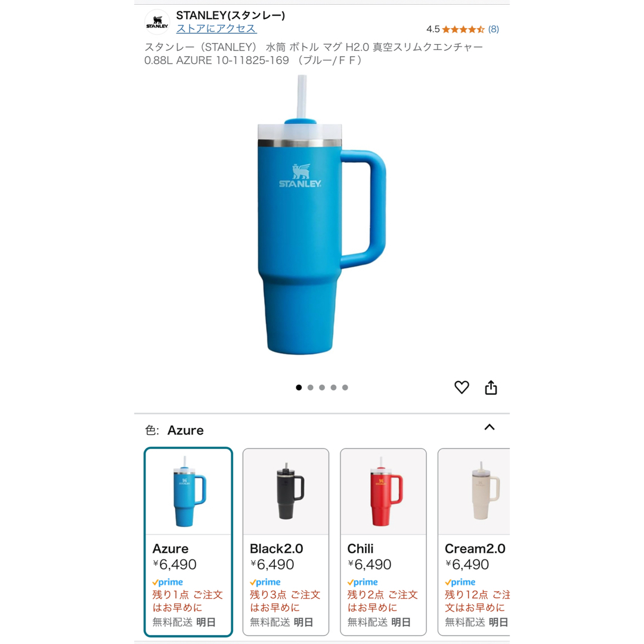Viewport: 644px width, 644px height.
Task: Click the 色: Azure label header
Action: pyautogui.click(x=174, y=430)
